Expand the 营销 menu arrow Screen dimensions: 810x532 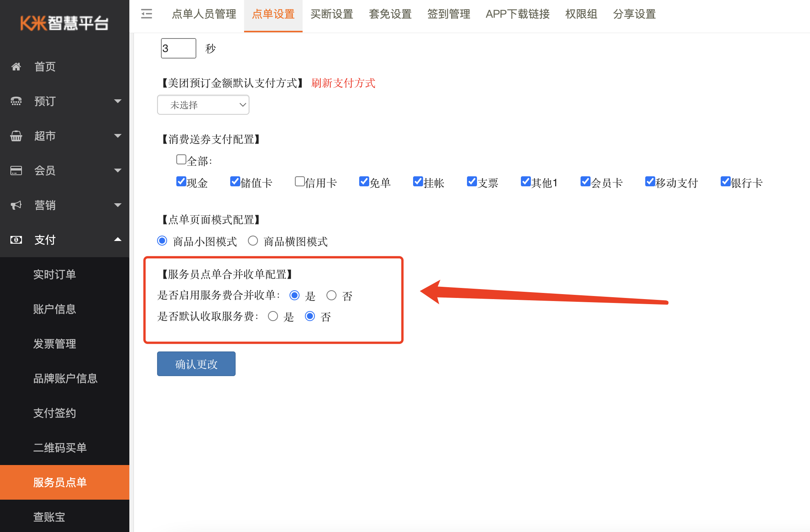tap(118, 205)
